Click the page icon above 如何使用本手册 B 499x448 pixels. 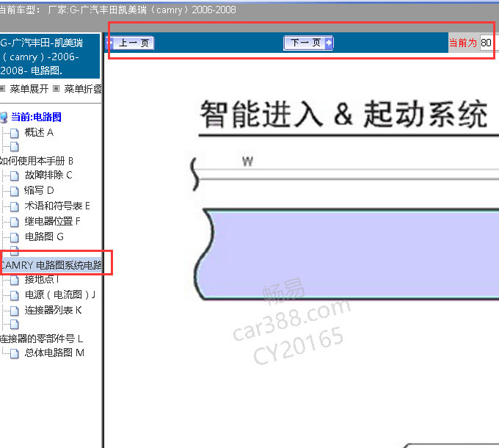(15, 146)
